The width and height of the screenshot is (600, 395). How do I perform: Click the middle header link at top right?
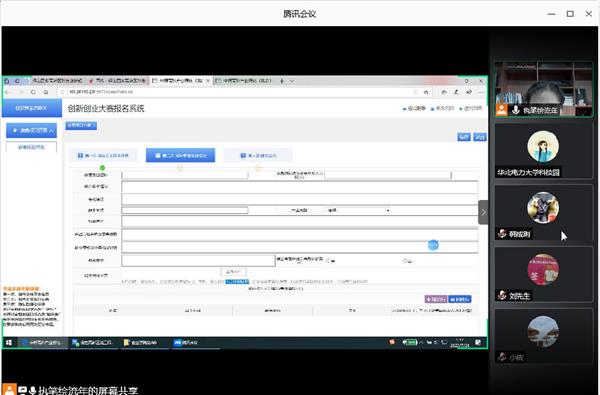click(442, 108)
